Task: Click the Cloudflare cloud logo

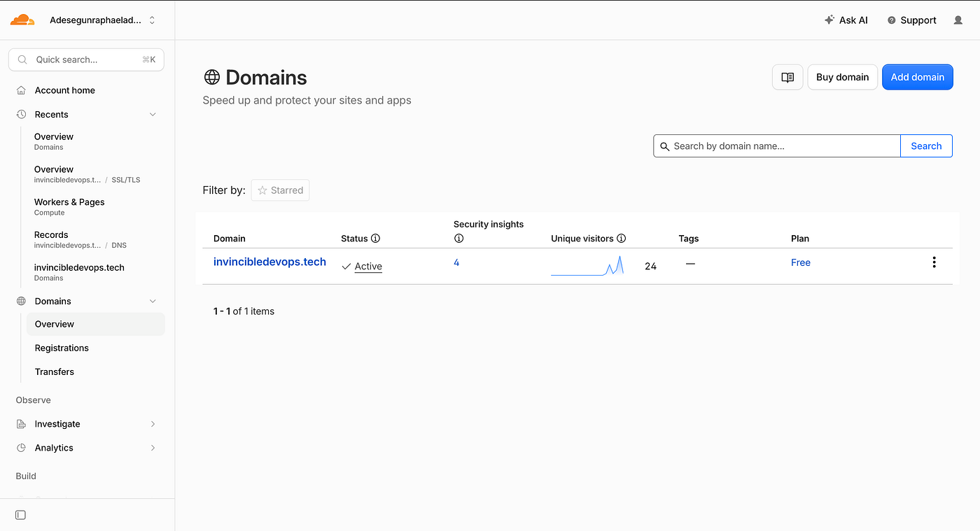Action: (22, 20)
